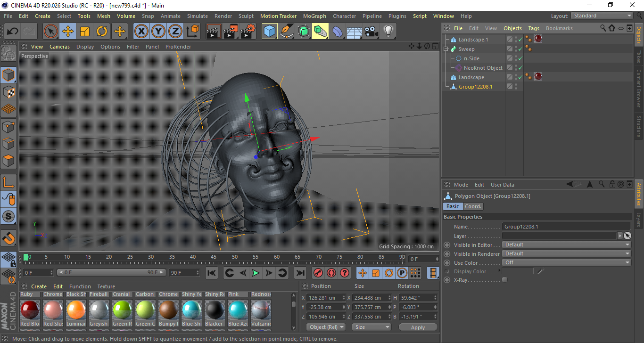The height and width of the screenshot is (343, 644).
Task: Open the MoGraph menu
Action: [314, 16]
